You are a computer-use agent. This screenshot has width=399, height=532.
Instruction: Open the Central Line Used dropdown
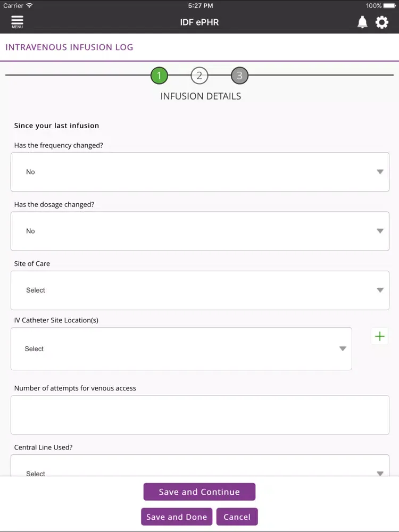tap(200, 465)
